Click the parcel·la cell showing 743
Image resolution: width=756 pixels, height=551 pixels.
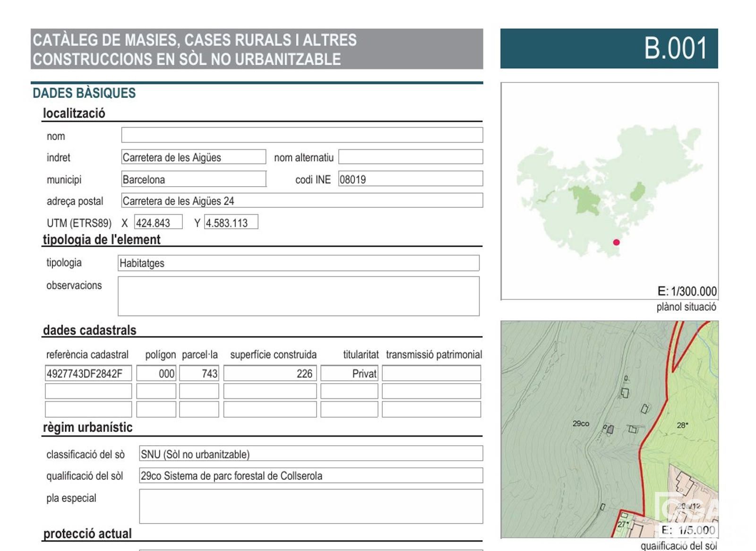click(199, 373)
